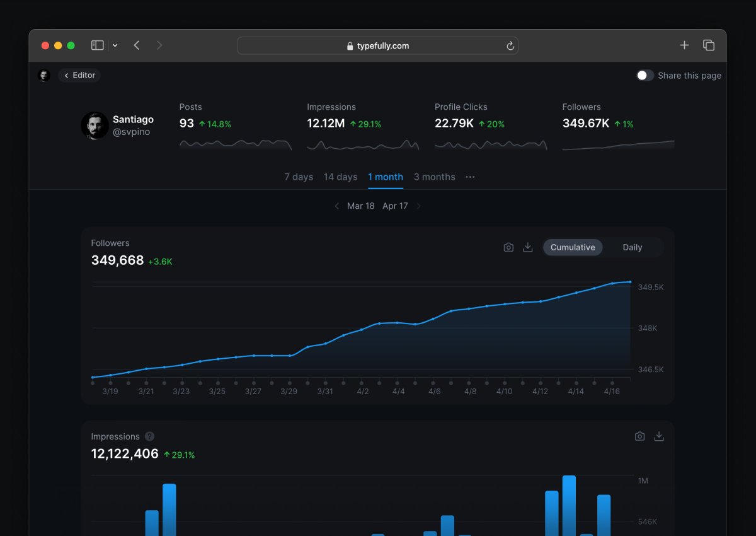756x536 pixels.
Task: Click the left chevron before Mar 18
Action: tap(337, 206)
